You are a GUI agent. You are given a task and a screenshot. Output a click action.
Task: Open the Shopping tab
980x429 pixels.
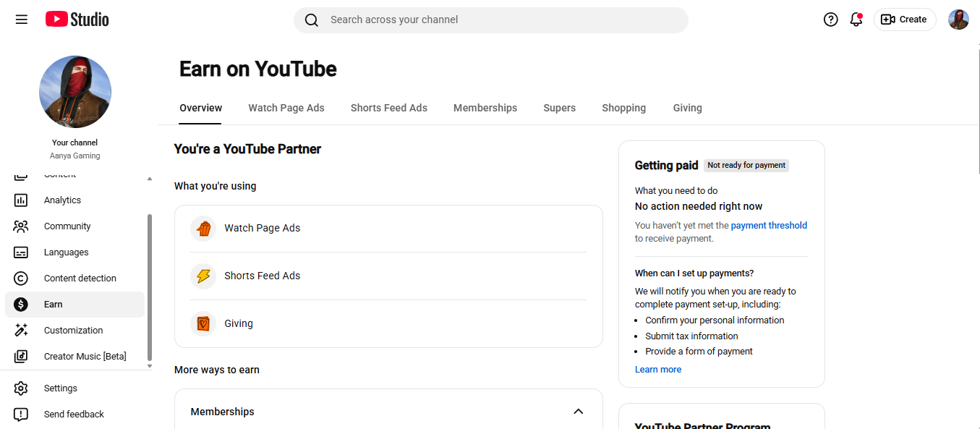[624, 108]
